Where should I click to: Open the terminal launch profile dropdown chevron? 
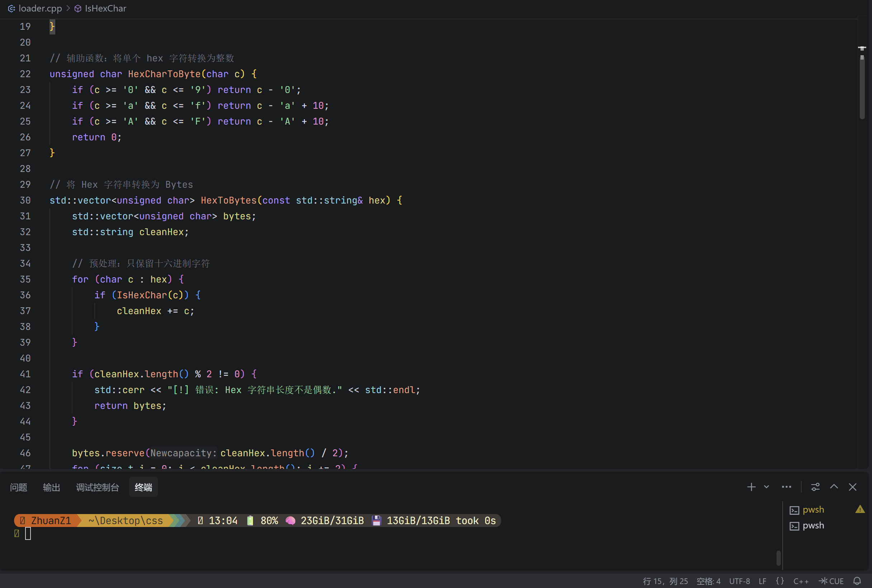pyautogui.click(x=766, y=487)
